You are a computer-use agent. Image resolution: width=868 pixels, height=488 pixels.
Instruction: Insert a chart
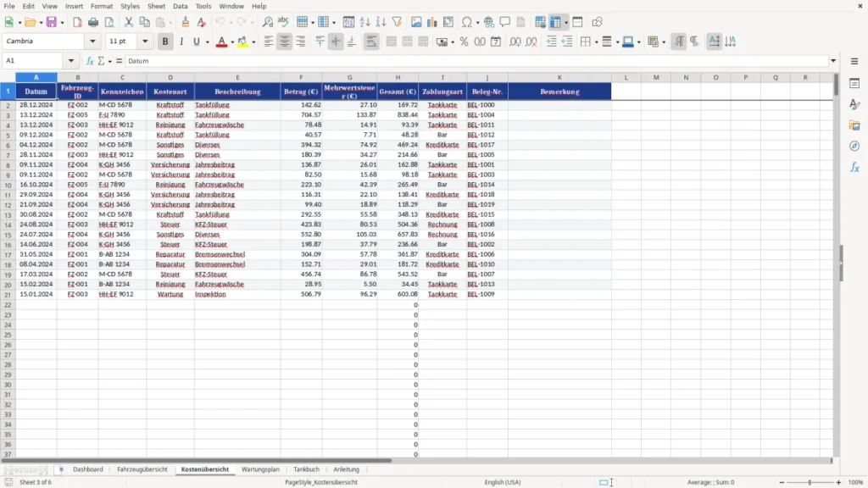coord(432,22)
